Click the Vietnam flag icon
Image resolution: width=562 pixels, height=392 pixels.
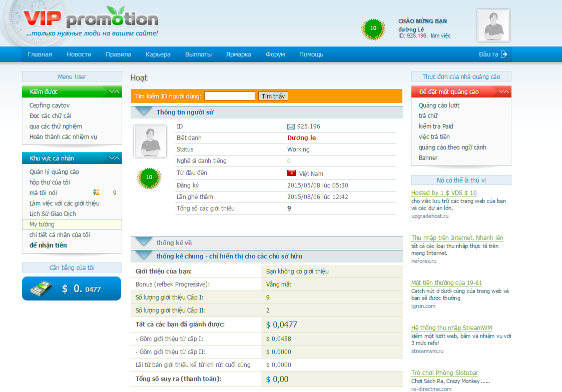(x=292, y=173)
